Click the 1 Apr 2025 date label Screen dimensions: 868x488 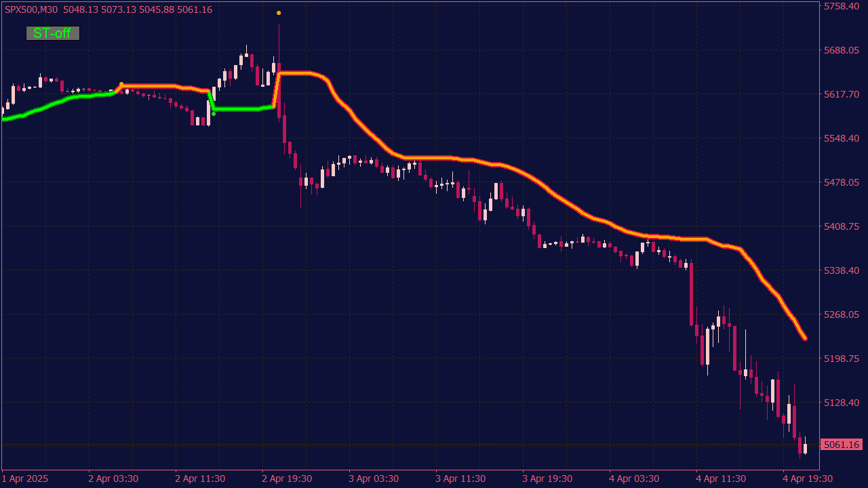tap(25, 479)
